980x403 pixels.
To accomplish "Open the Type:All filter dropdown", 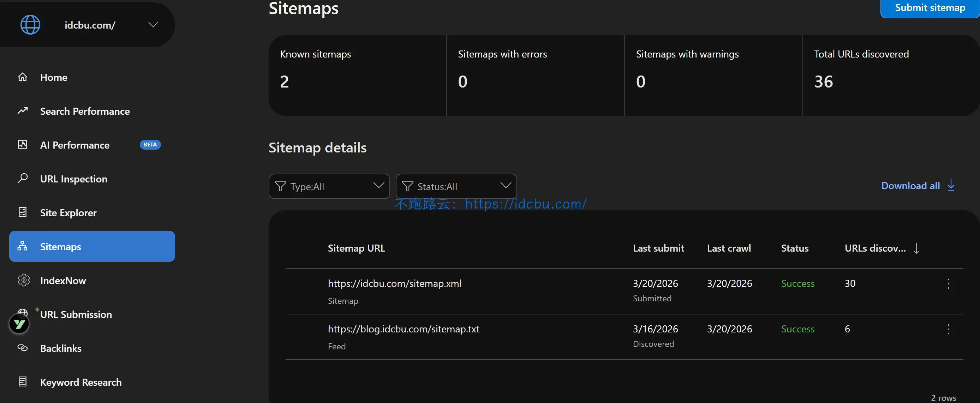I will tap(329, 186).
